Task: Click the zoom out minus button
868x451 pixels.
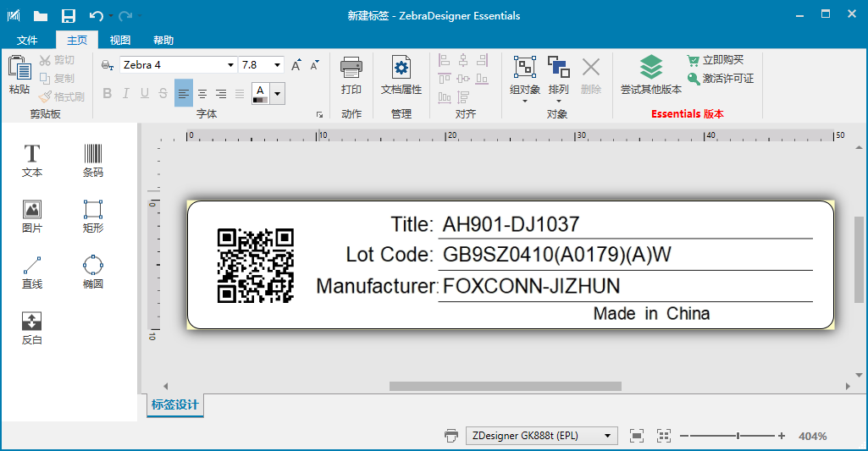Action: [x=685, y=436]
